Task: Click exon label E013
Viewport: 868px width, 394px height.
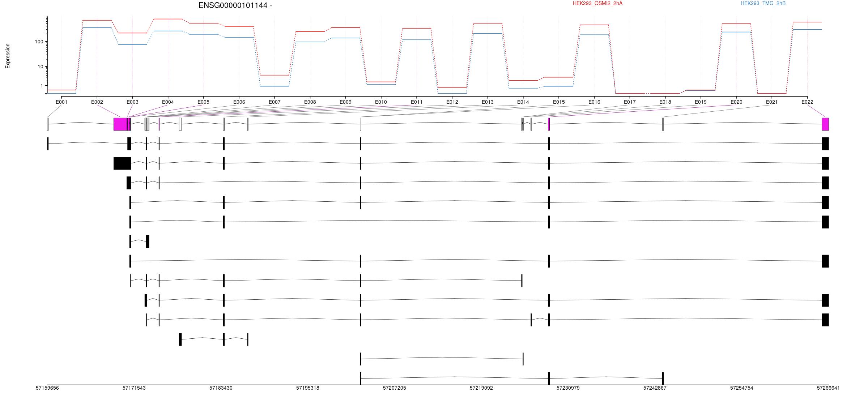Action: pyautogui.click(x=488, y=102)
